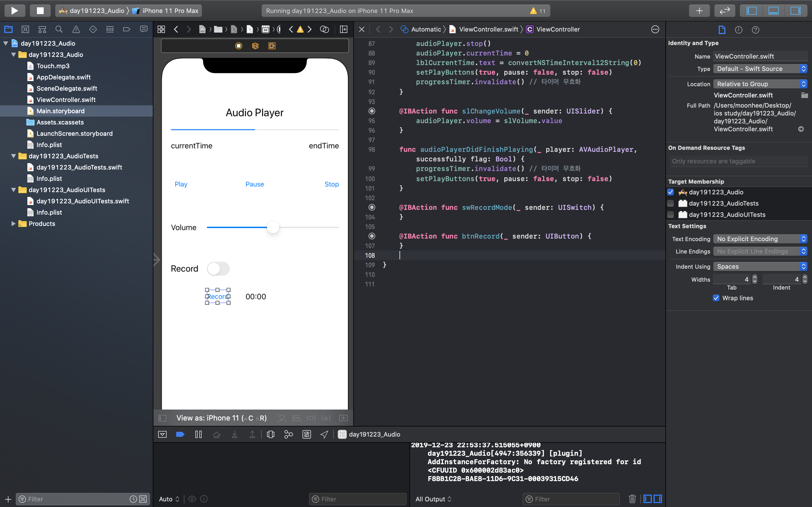The width and height of the screenshot is (812, 507).
Task: Click the Pause button in storyboard
Action: pos(254,184)
